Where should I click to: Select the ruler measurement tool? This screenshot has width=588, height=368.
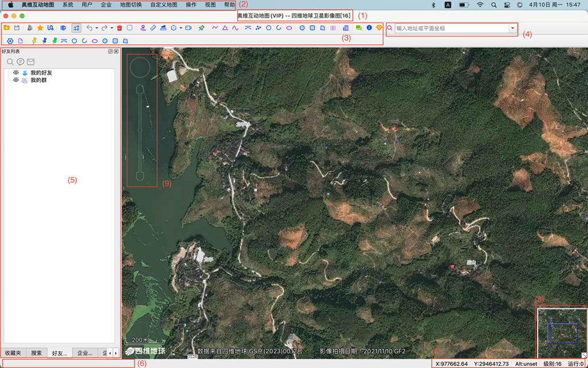pos(153,28)
